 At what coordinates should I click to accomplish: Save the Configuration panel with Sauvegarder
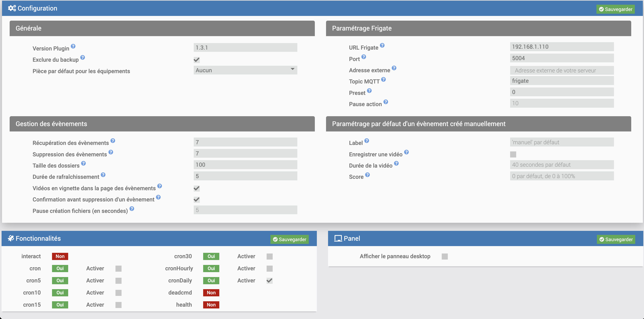[x=616, y=9]
